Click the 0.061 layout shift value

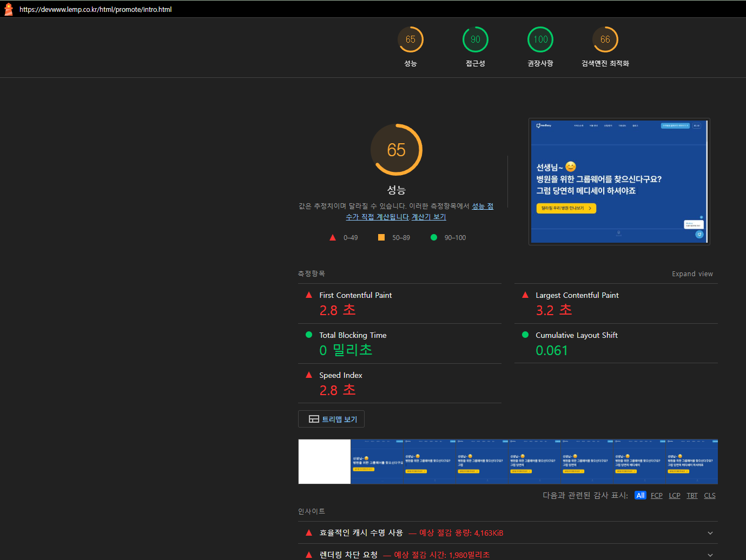pyautogui.click(x=552, y=350)
